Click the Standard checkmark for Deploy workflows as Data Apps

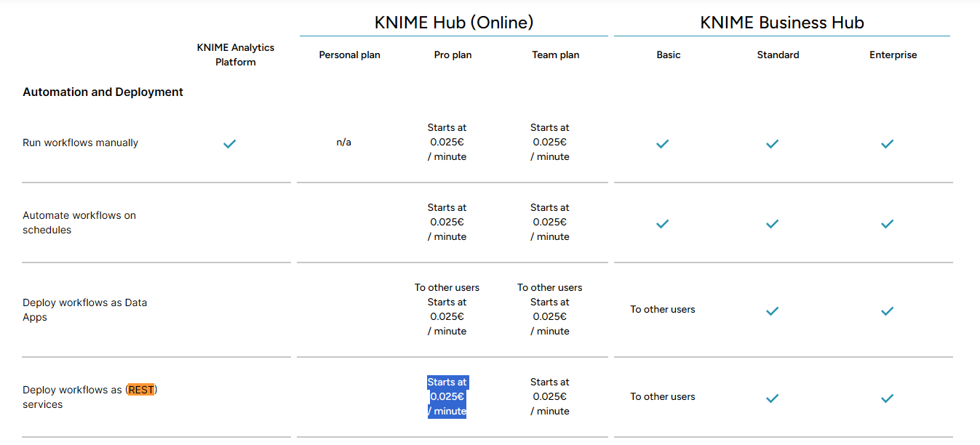pyautogui.click(x=772, y=311)
